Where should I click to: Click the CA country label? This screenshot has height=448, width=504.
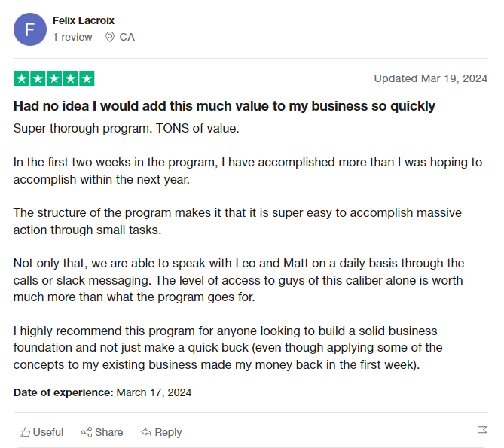(x=127, y=37)
